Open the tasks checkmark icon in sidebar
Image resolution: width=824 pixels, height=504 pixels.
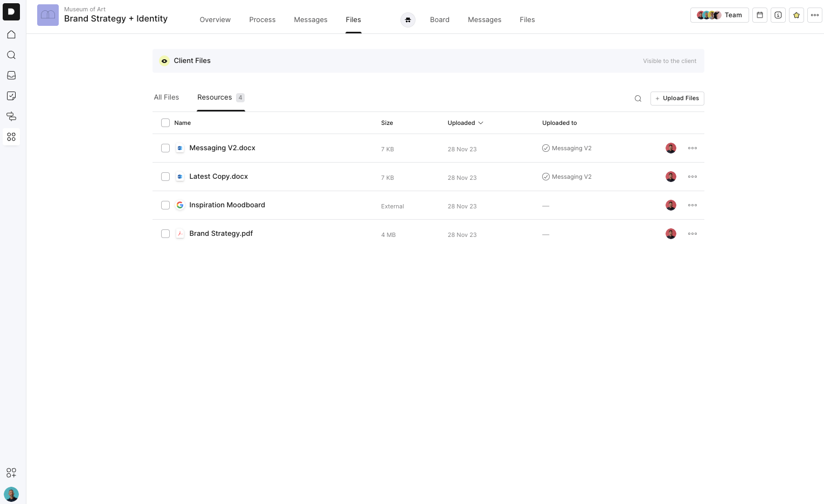(11, 96)
